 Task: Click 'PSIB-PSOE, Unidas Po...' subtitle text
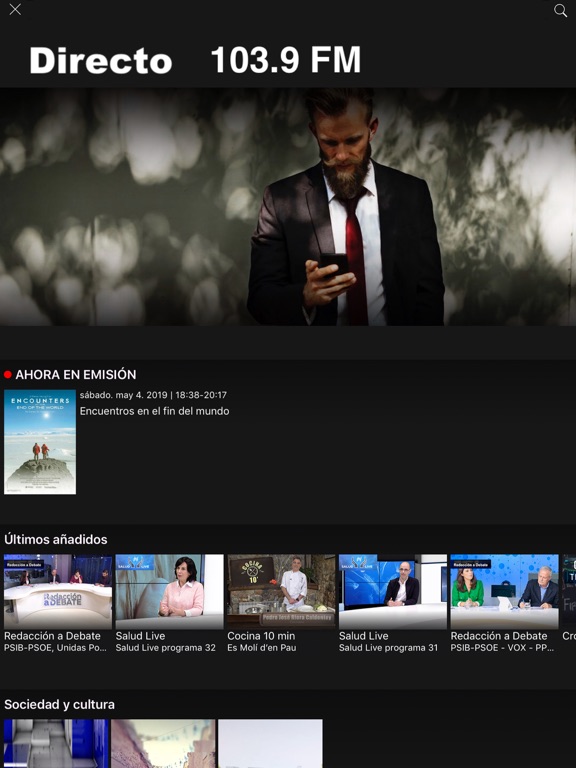(x=55, y=648)
